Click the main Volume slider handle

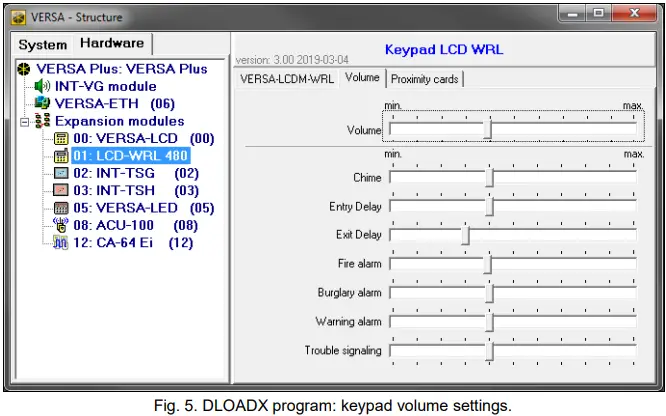coord(488,129)
